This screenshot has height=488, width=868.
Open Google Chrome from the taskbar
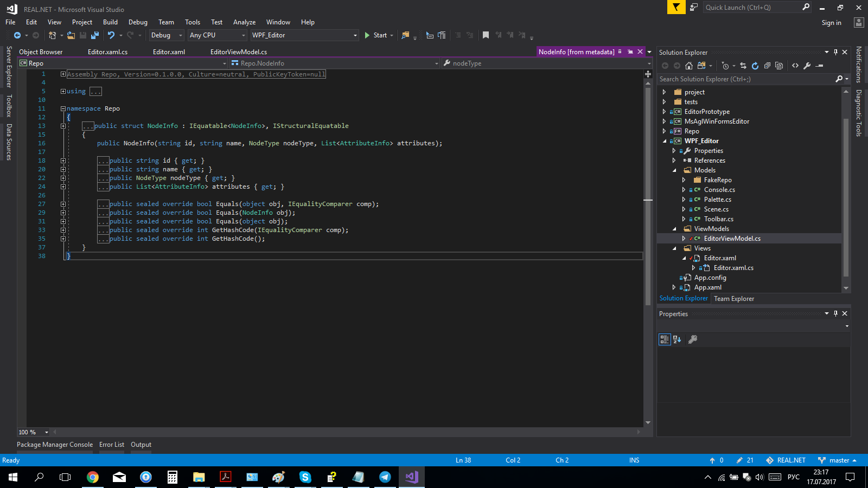[x=93, y=477]
